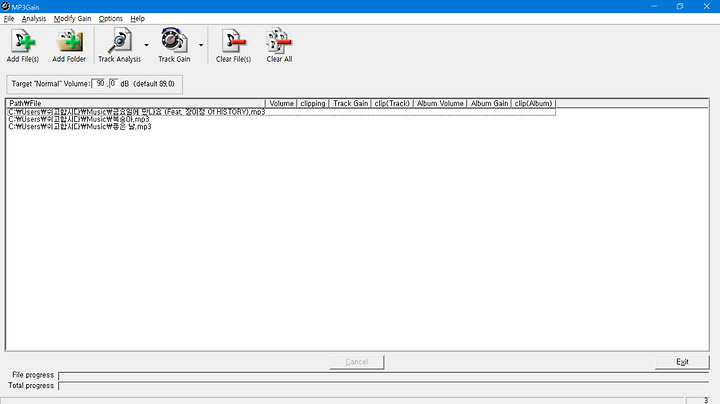Click the Clear All toolbar icon
Screen dimensions: 720x404
[x=279, y=45]
